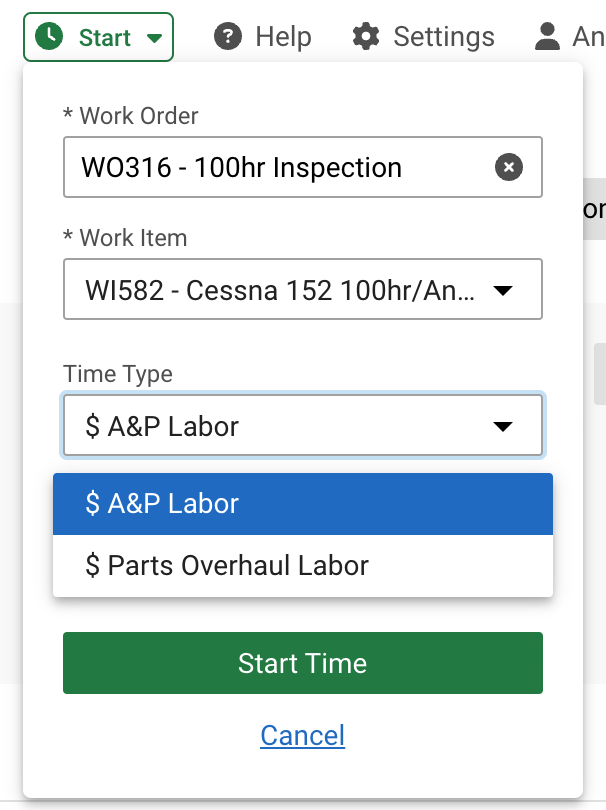Click the Help question mark icon
This screenshot has height=810, width=606.
pyautogui.click(x=228, y=37)
